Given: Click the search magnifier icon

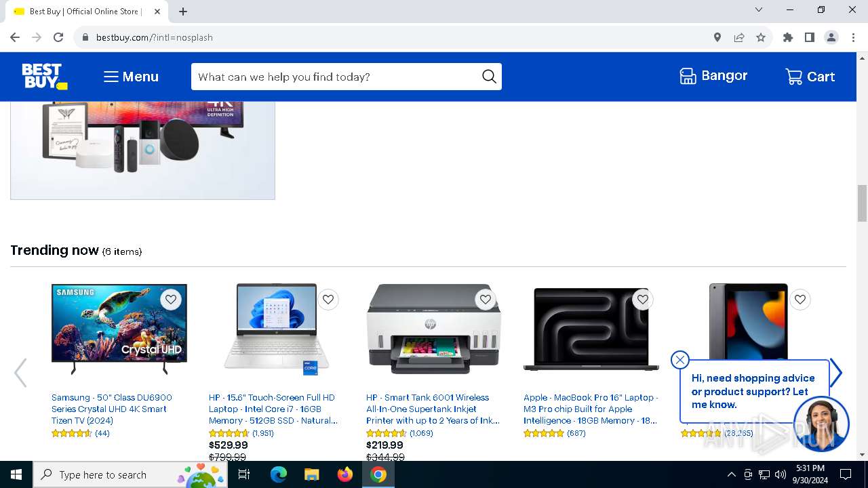Looking at the screenshot, I should click(x=489, y=77).
